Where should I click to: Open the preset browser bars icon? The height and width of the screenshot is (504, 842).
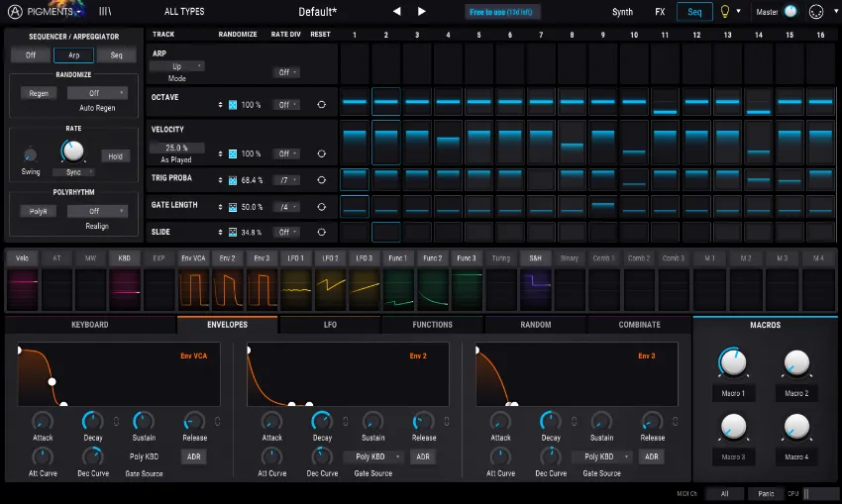pos(105,11)
